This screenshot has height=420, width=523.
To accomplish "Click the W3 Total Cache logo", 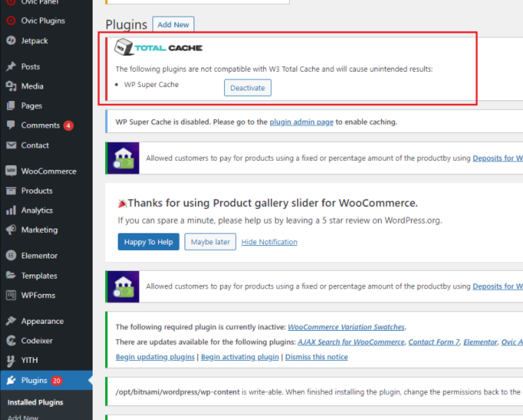I will click(158, 47).
